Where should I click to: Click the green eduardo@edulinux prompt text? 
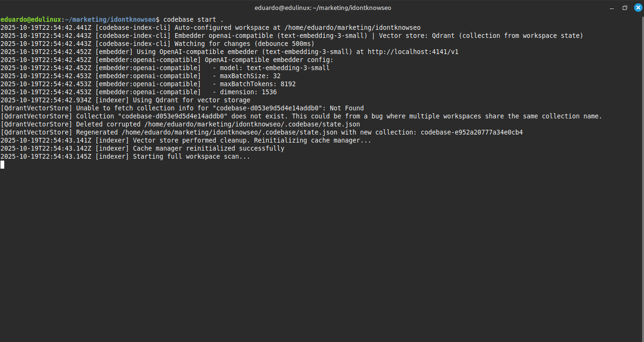pos(31,19)
